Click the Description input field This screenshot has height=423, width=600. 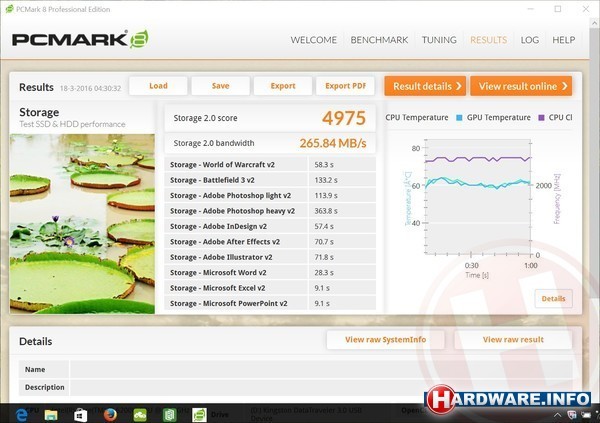pos(321,387)
